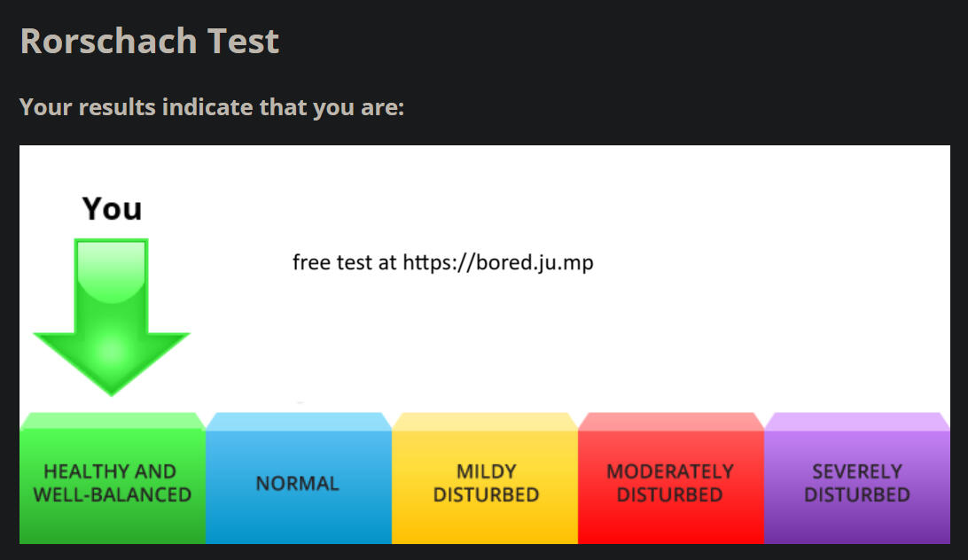Click the arrowhead tip pointing at Healthy block

tap(112, 390)
